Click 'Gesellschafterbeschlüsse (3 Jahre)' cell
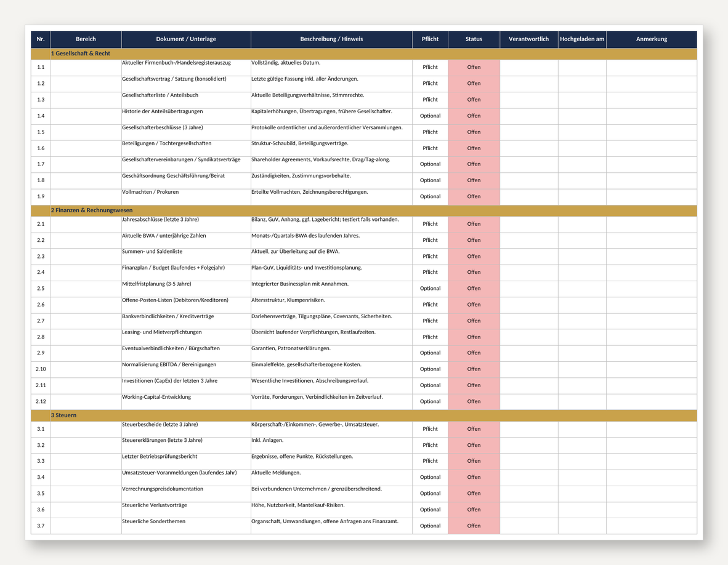 186,133
